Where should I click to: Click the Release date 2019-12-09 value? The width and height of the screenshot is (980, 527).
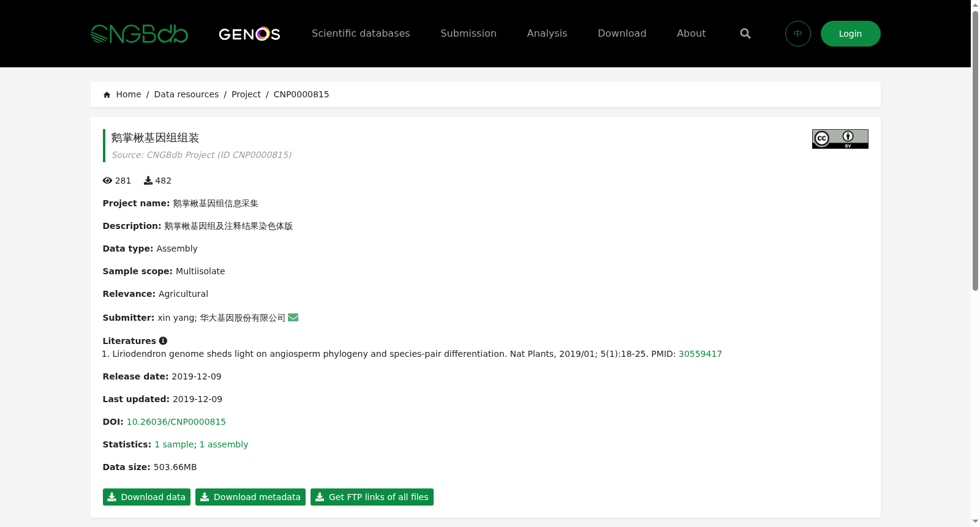197,376
